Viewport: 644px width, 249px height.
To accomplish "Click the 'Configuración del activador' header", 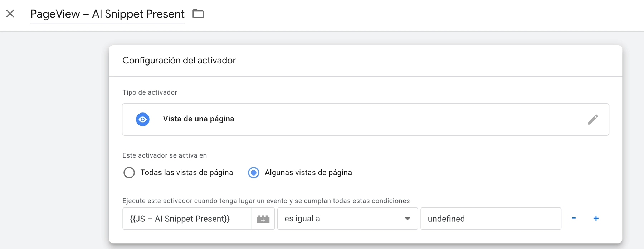I will pos(179,60).
